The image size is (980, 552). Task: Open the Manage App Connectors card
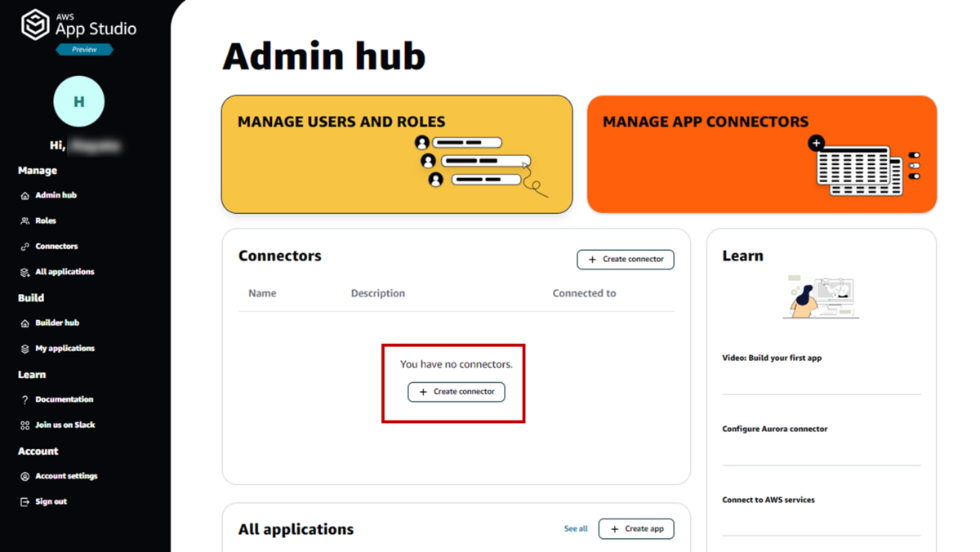pyautogui.click(x=762, y=154)
